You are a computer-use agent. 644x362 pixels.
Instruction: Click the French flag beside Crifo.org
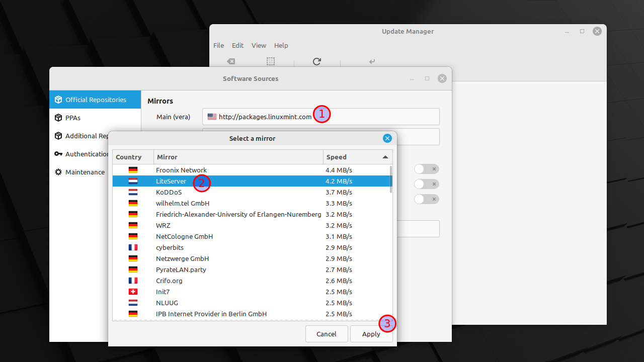pos(133,281)
